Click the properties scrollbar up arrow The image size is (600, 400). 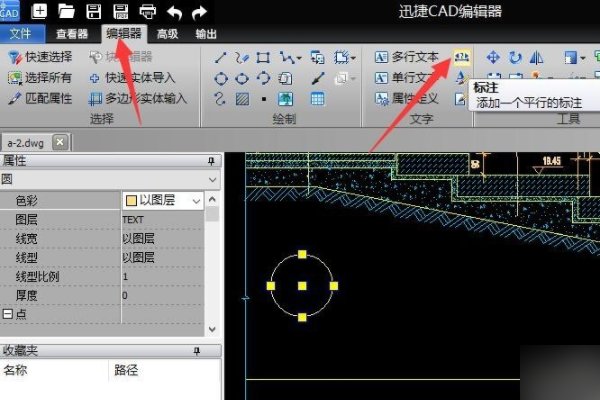(212, 199)
